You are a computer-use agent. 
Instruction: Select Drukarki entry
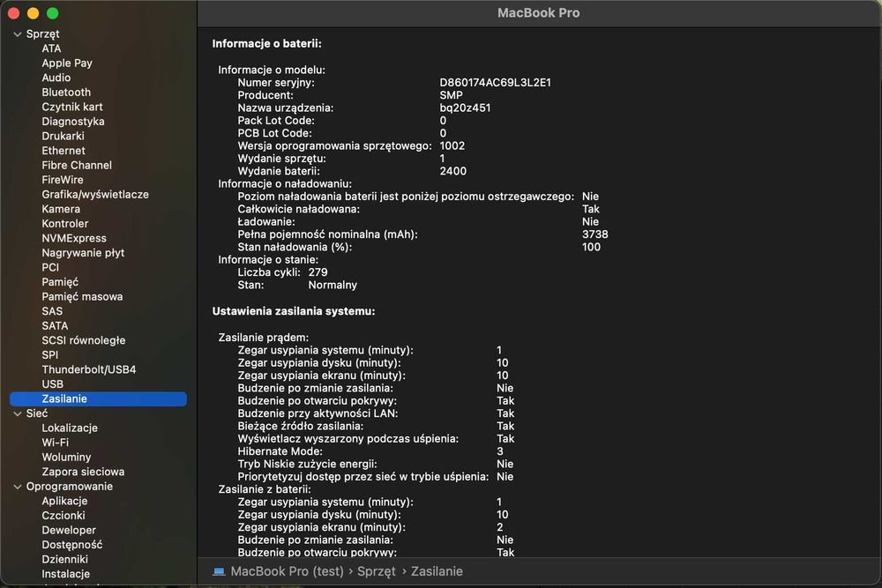pyautogui.click(x=63, y=136)
